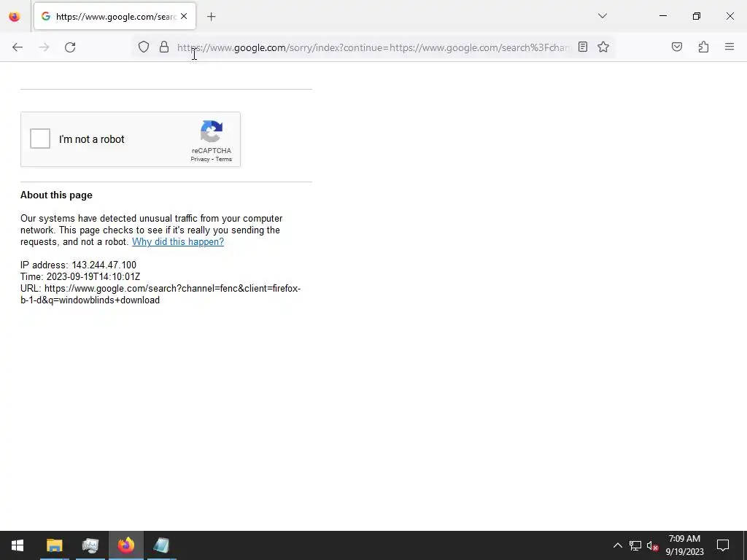Click the Firefox View icon
Image resolution: width=747 pixels, height=560 pixels.
pyautogui.click(x=15, y=17)
